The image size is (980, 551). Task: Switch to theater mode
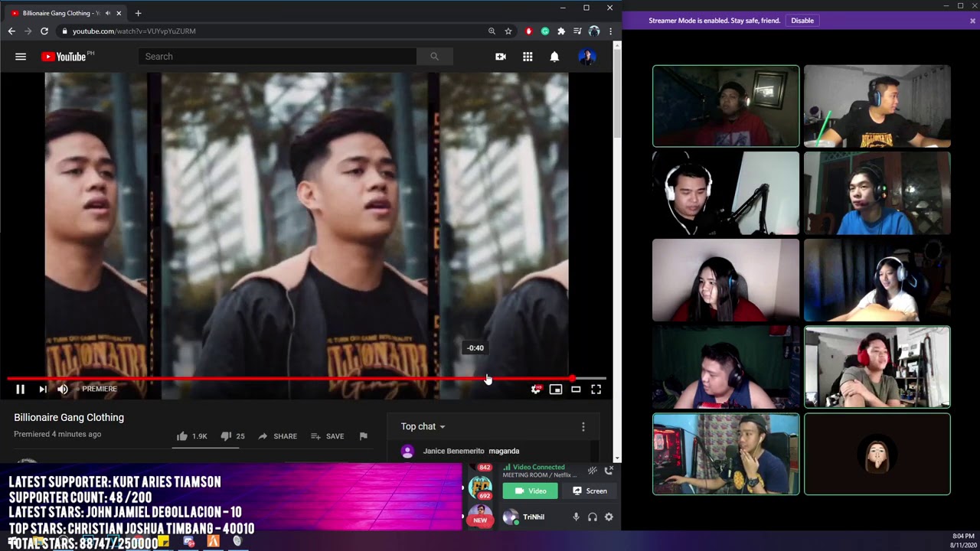(576, 389)
